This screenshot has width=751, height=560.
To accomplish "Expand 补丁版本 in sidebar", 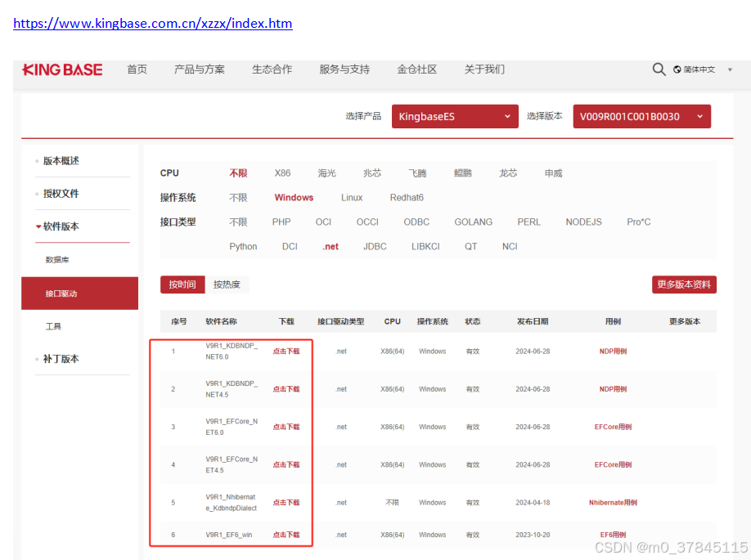I will click(61, 359).
